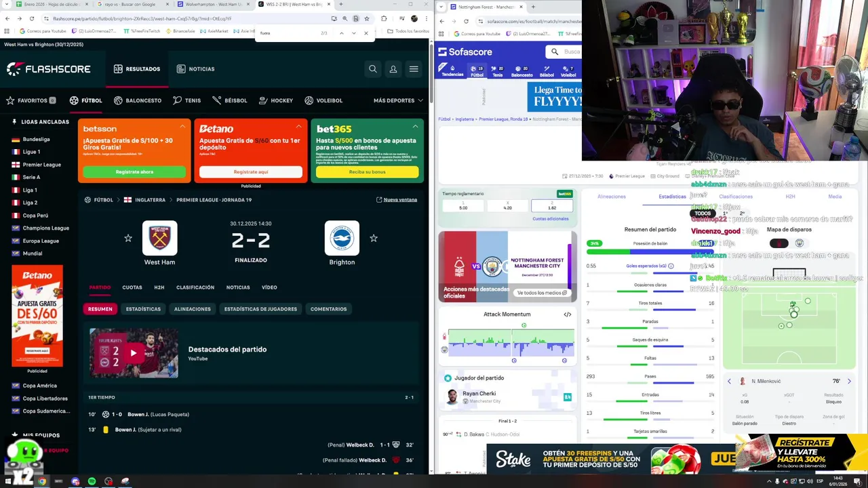Screen dimensions: 868x488
Task: Click Regístrate ahora on betsson ad
Action: [134, 172]
